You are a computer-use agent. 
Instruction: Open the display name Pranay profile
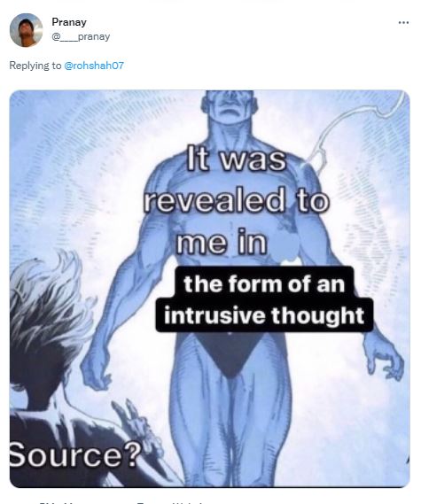[69, 22]
